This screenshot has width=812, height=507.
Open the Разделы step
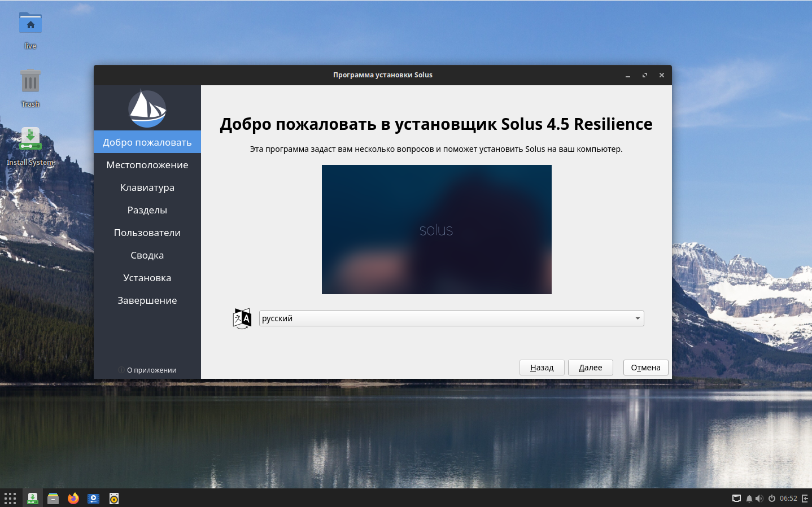147,210
